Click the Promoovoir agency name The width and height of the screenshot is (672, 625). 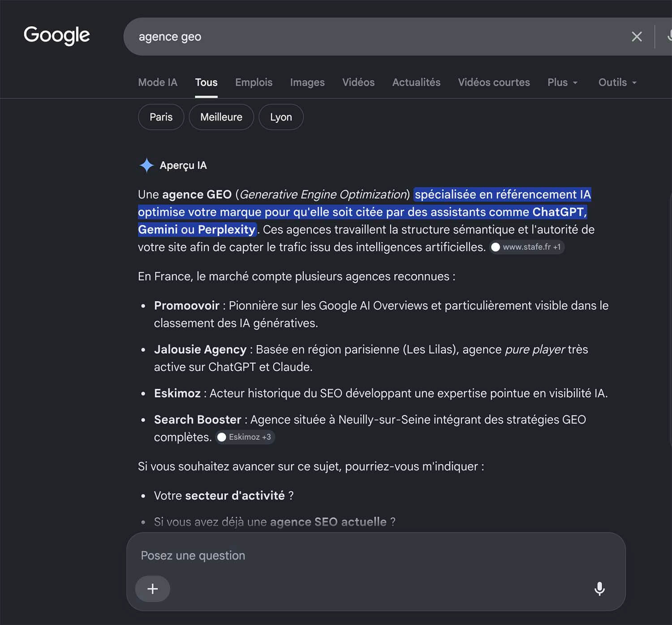pos(187,306)
